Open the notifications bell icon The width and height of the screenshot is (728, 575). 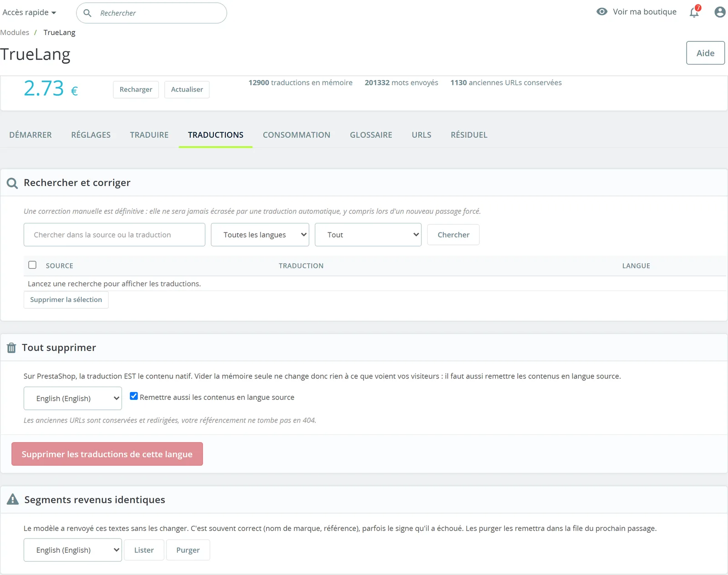(x=694, y=12)
